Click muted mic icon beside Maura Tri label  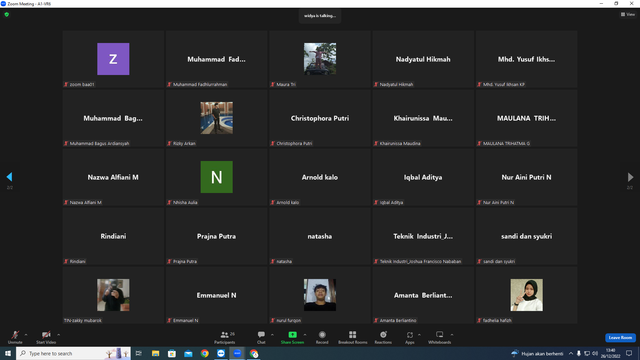(273, 84)
